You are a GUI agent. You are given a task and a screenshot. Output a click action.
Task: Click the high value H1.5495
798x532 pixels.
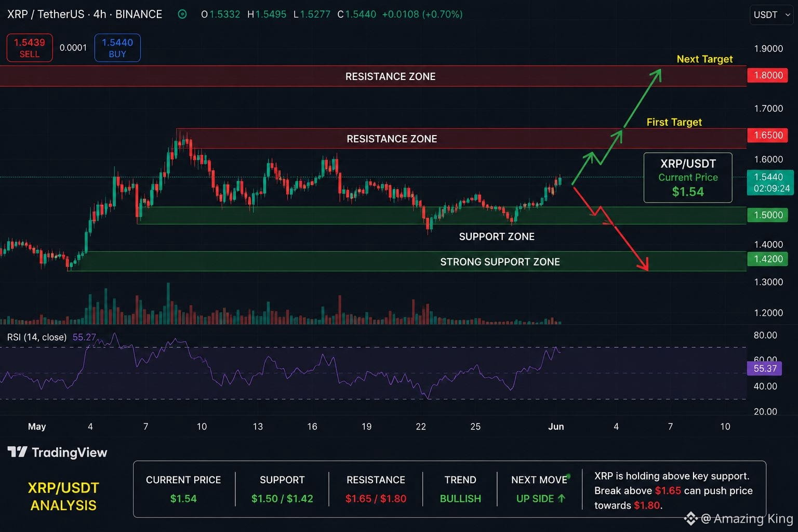(x=267, y=15)
